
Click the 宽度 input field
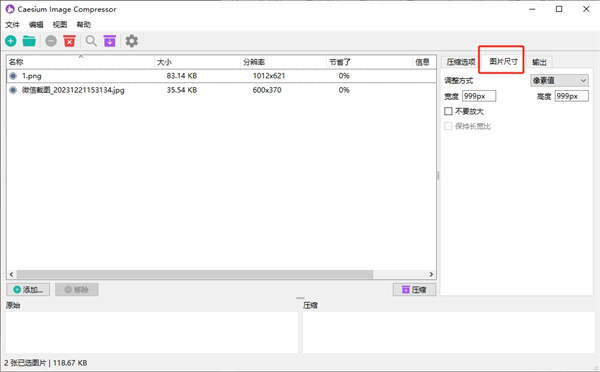click(479, 96)
